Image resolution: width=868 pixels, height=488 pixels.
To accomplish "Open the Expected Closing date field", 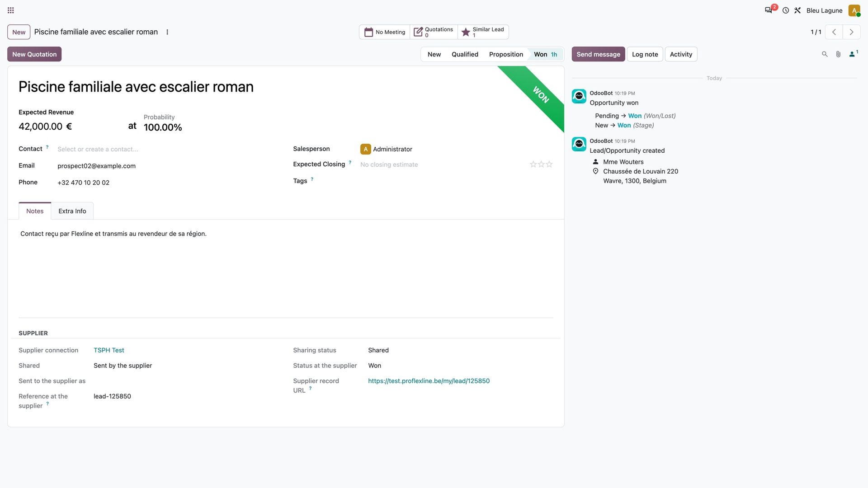I will pos(443,164).
